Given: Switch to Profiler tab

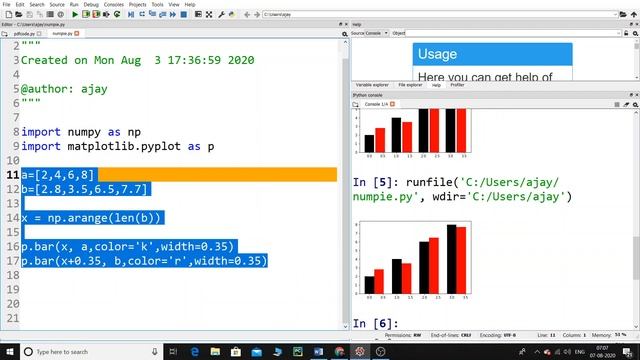Looking at the screenshot, I should [x=457, y=85].
